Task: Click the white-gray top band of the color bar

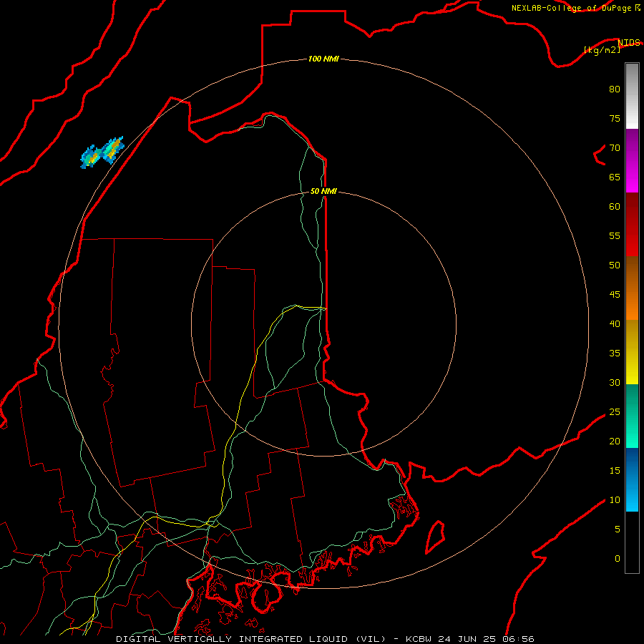Action: click(632, 97)
